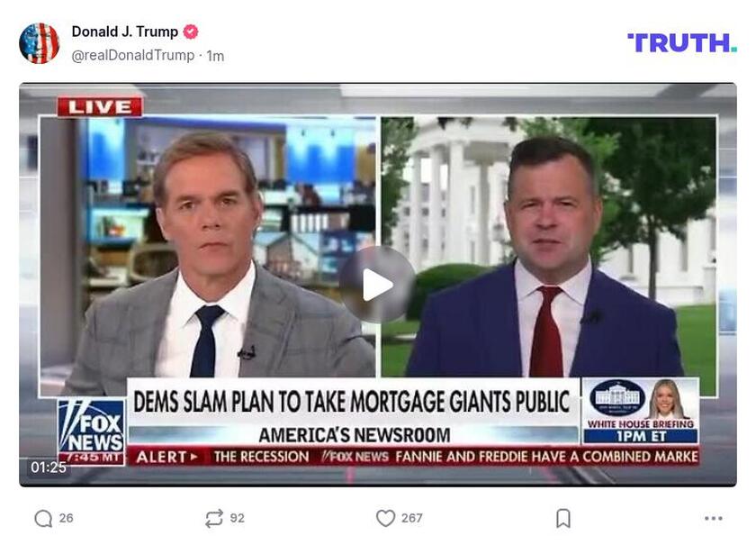The image size is (756, 554).
Task: Open the flag-themed profile avatar
Action: tap(39, 43)
